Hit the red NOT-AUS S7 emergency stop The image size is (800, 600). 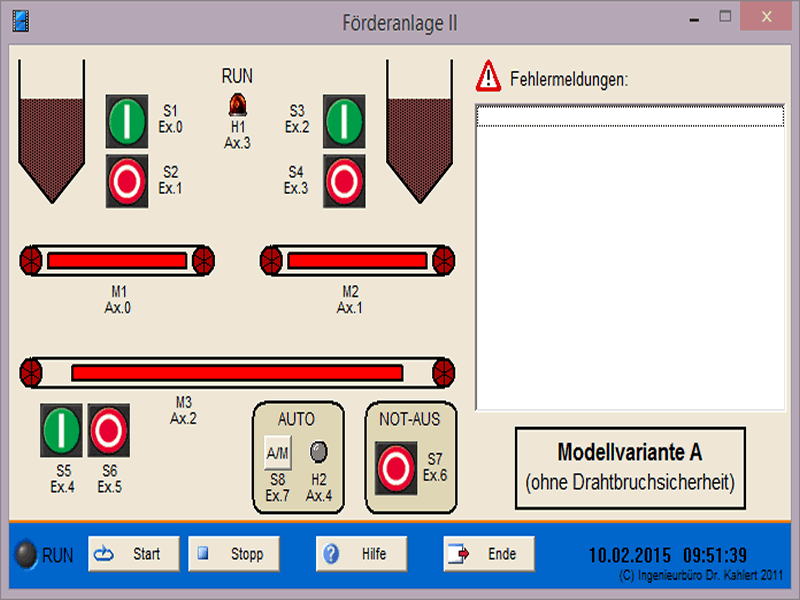click(x=396, y=467)
